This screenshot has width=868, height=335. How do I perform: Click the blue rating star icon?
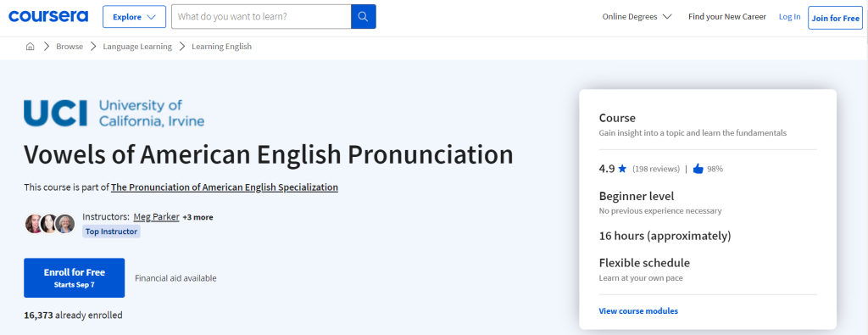click(x=622, y=169)
